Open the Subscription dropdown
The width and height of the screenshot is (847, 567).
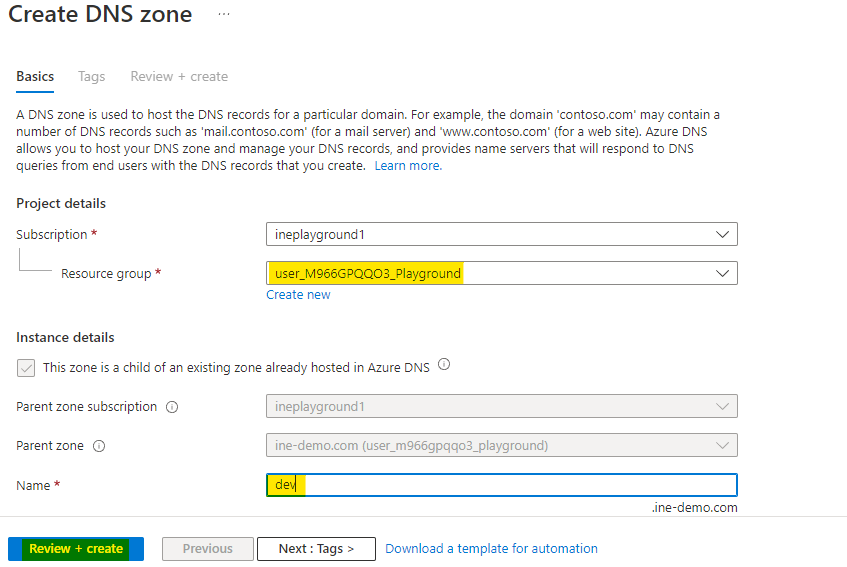click(501, 234)
